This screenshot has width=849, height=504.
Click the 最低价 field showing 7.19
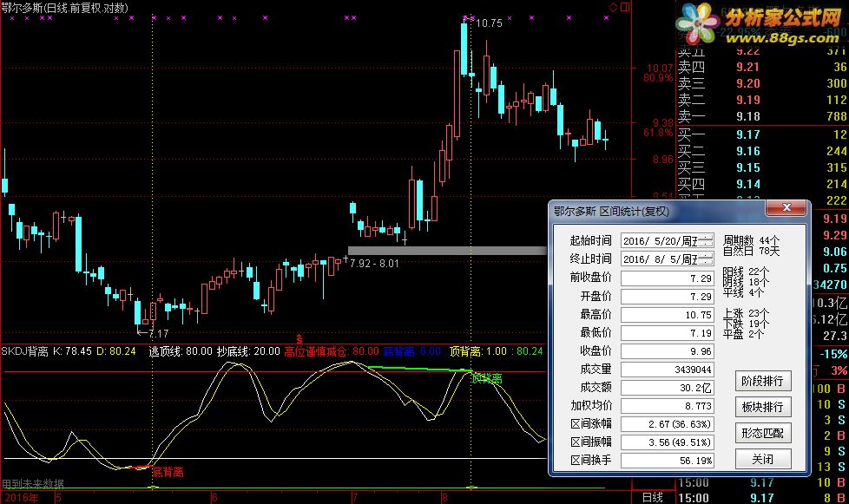tap(667, 332)
